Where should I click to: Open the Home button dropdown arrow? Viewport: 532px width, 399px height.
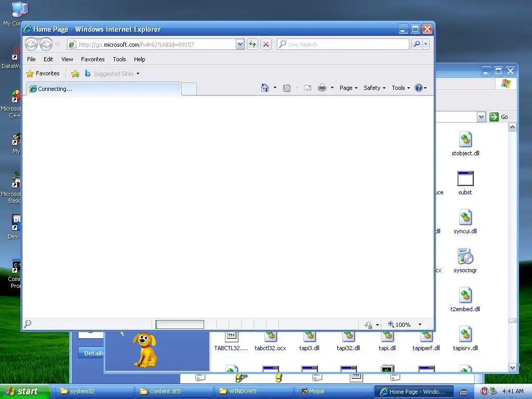click(275, 88)
